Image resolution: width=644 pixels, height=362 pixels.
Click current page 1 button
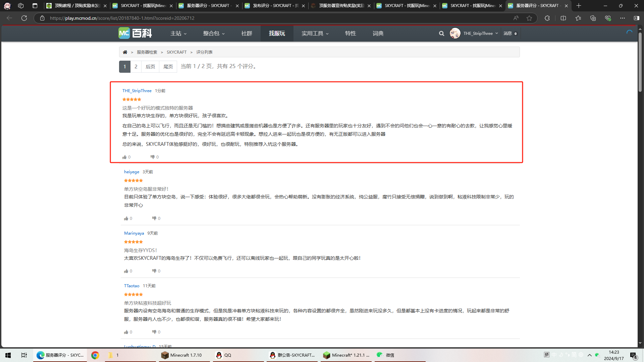125,67
